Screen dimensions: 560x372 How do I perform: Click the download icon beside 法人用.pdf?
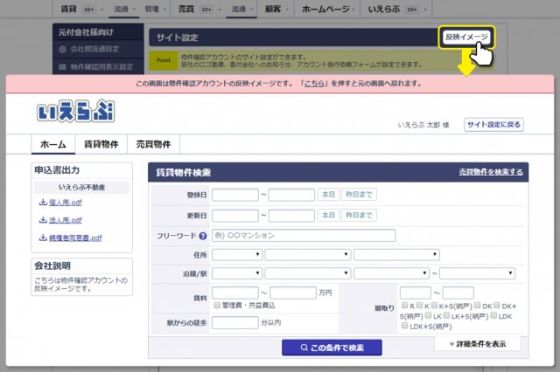[43, 220]
